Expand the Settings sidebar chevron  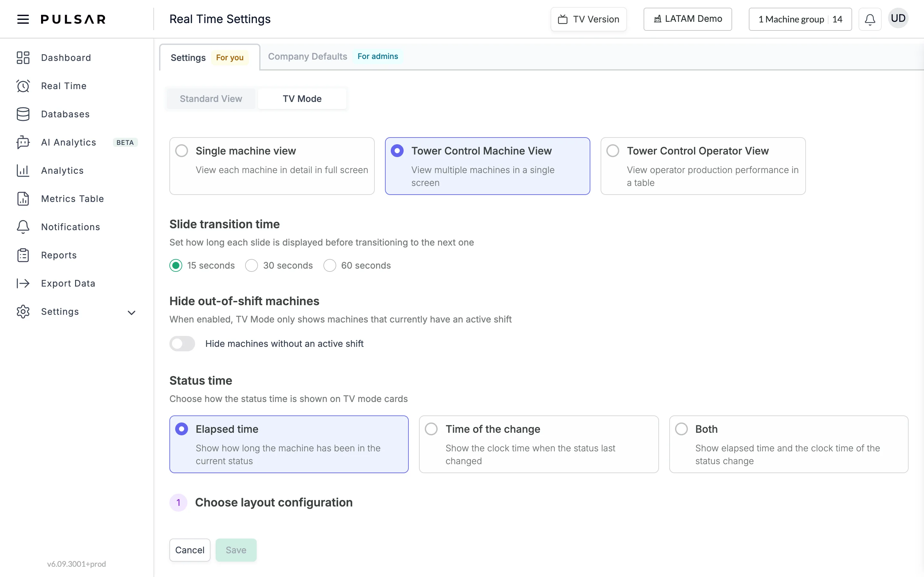click(x=131, y=313)
